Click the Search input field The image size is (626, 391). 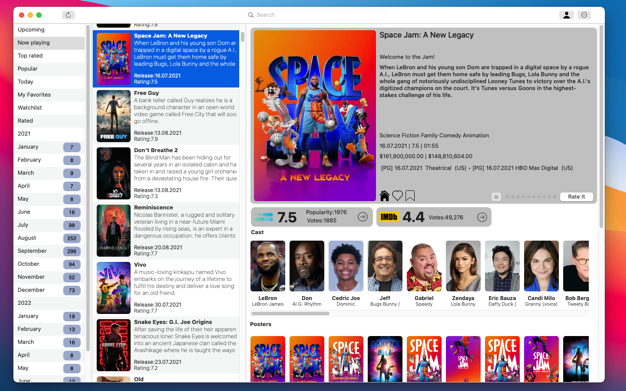(x=315, y=15)
